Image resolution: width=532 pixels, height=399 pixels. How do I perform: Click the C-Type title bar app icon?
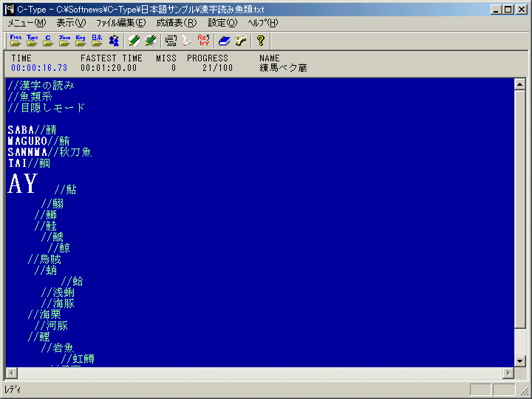click(10, 9)
